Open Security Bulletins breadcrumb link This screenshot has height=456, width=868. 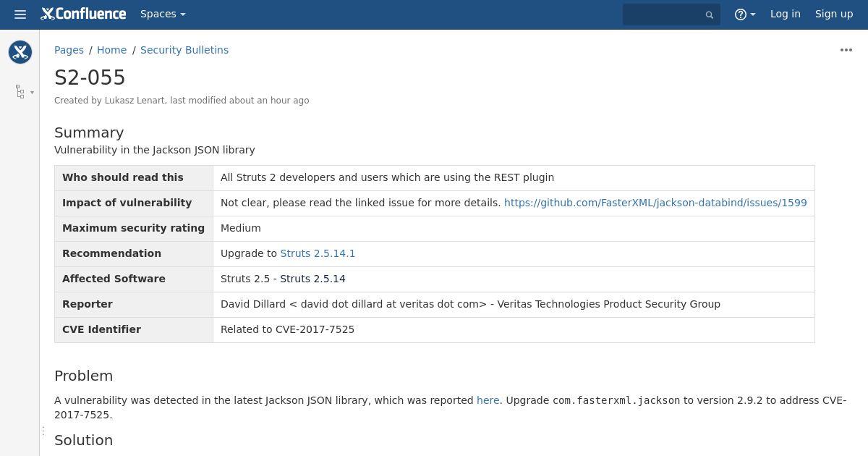184,50
